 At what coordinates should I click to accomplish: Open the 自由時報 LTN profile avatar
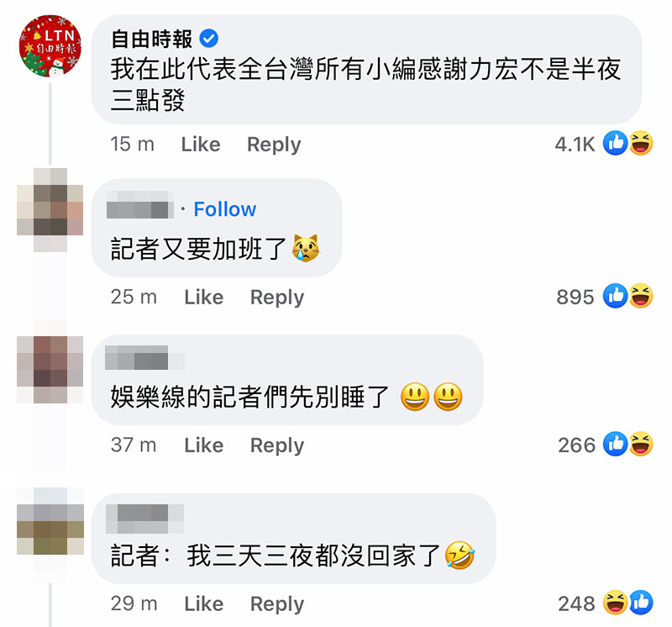click(50, 46)
